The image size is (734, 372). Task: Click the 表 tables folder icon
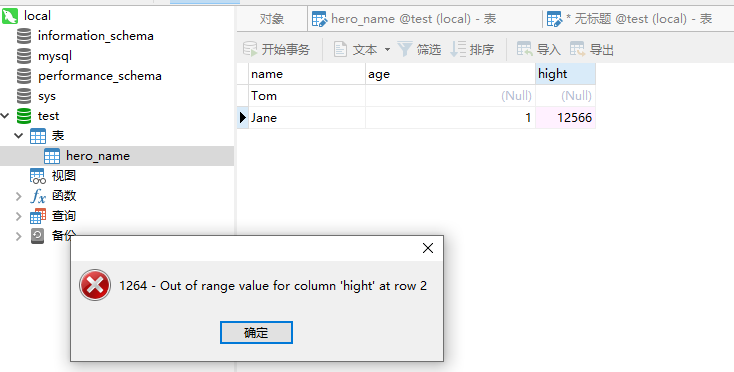tap(38, 136)
